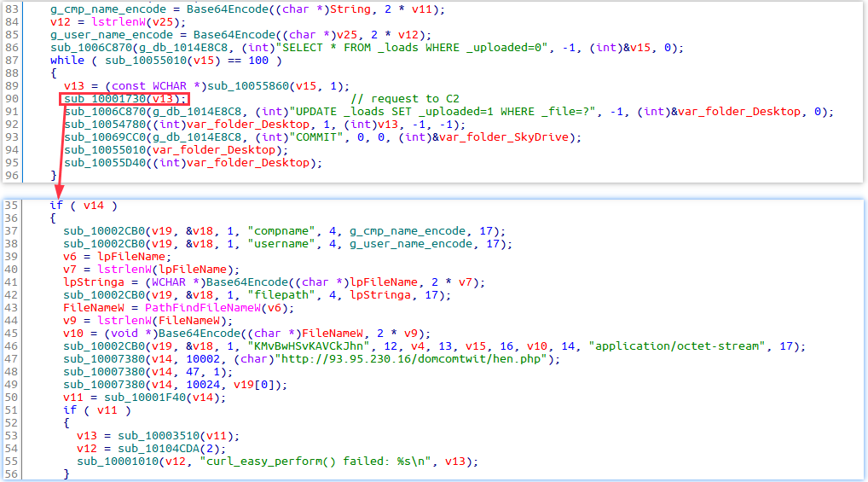Click the while keyword on line 87
The image size is (868, 482).
tap(67, 61)
